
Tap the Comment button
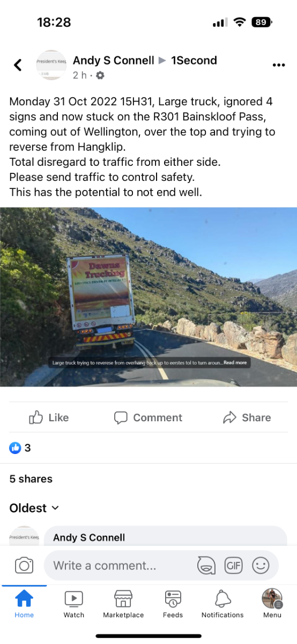point(148,418)
